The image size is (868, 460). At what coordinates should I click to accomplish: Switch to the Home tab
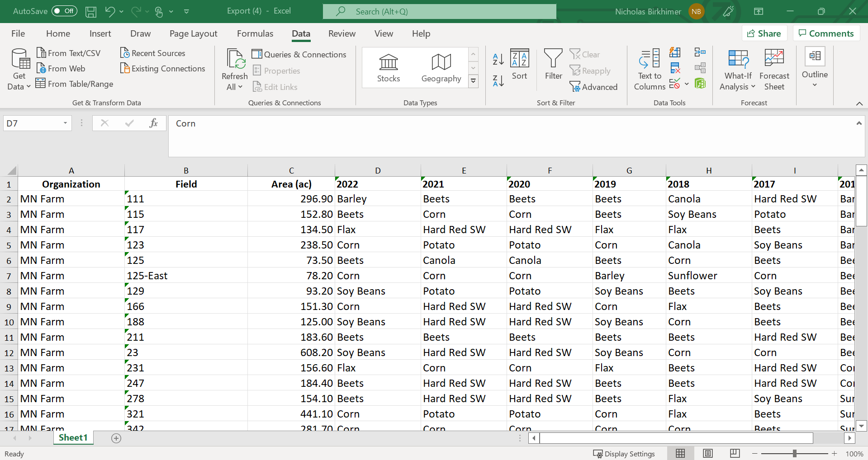[58, 33]
